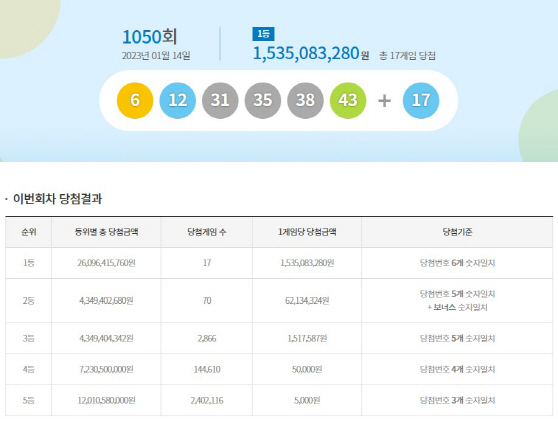Click the 1050회 draw title
Image resolution: width=558 pixels, height=422 pixels.
pos(149,37)
